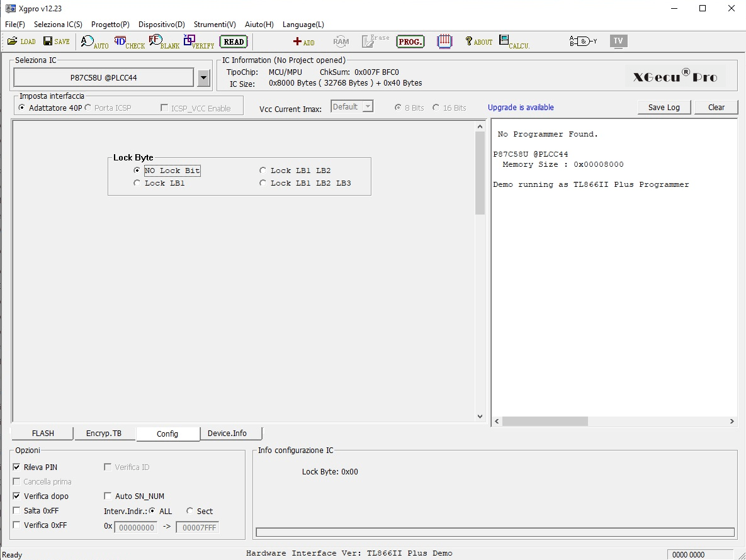This screenshot has height=560, width=746.
Task: Click the Lock Byte: 0x00 info text
Action: [x=330, y=471]
